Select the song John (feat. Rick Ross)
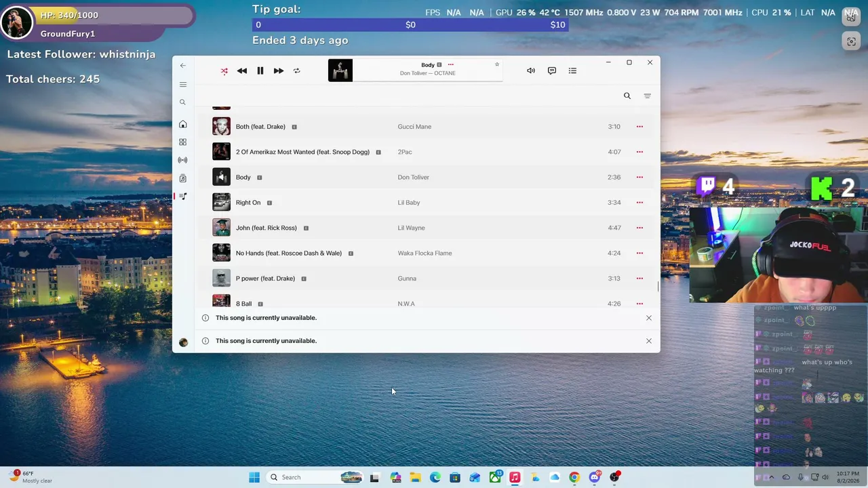This screenshot has width=868, height=488. (x=267, y=228)
